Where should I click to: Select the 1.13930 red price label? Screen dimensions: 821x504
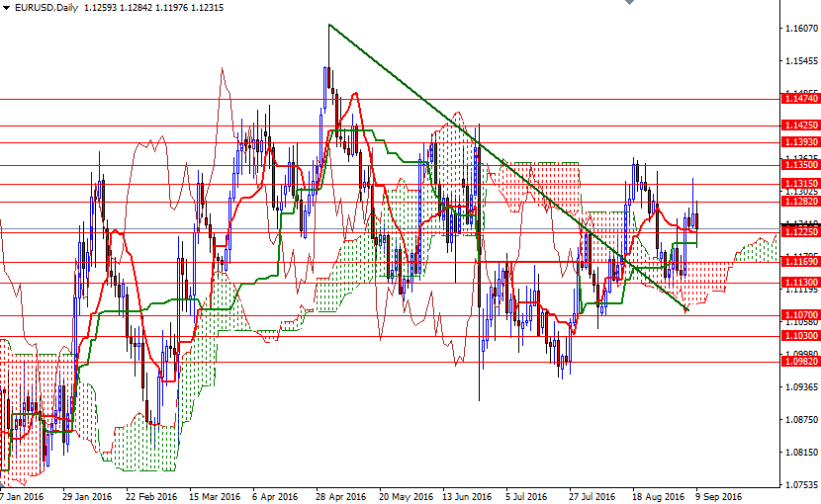tap(799, 142)
